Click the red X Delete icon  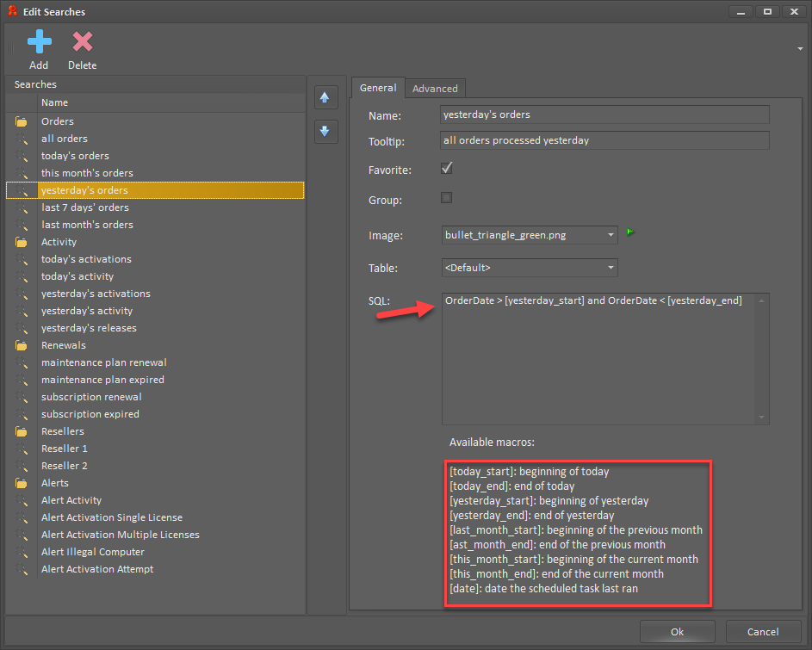click(83, 41)
